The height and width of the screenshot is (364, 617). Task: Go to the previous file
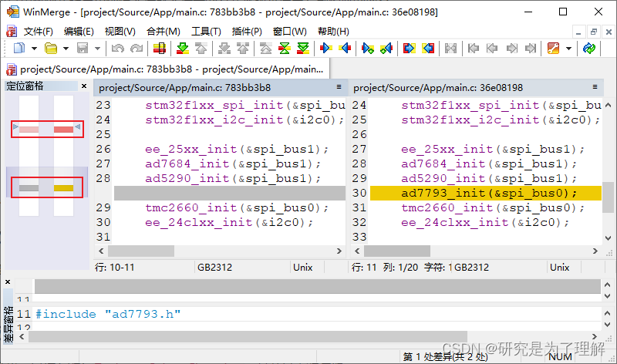point(492,49)
